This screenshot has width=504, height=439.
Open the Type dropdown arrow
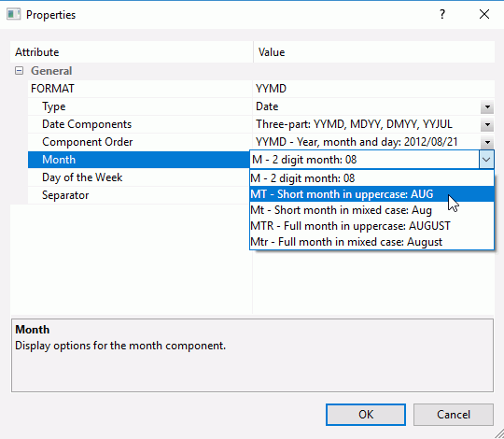[x=487, y=106]
